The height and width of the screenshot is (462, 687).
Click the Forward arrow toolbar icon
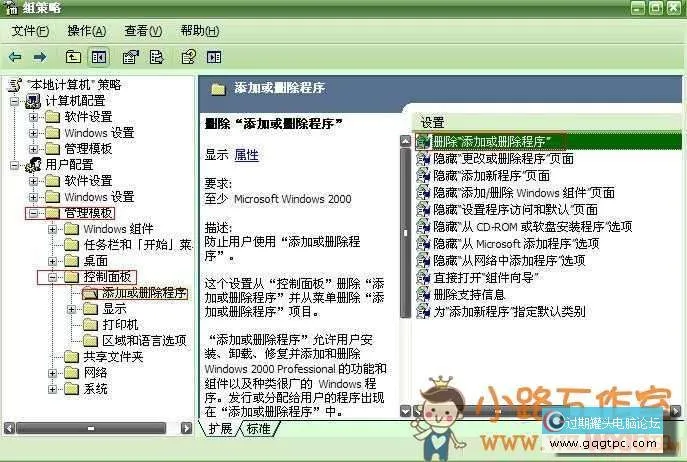(40, 57)
